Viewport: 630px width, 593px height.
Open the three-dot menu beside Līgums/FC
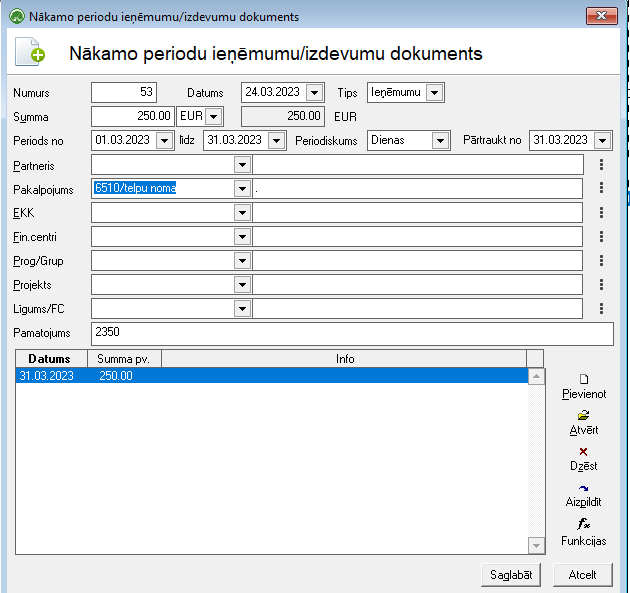click(601, 309)
